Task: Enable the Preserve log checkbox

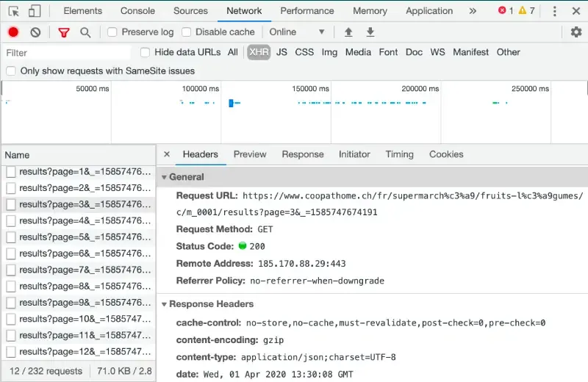Action: [x=112, y=32]
